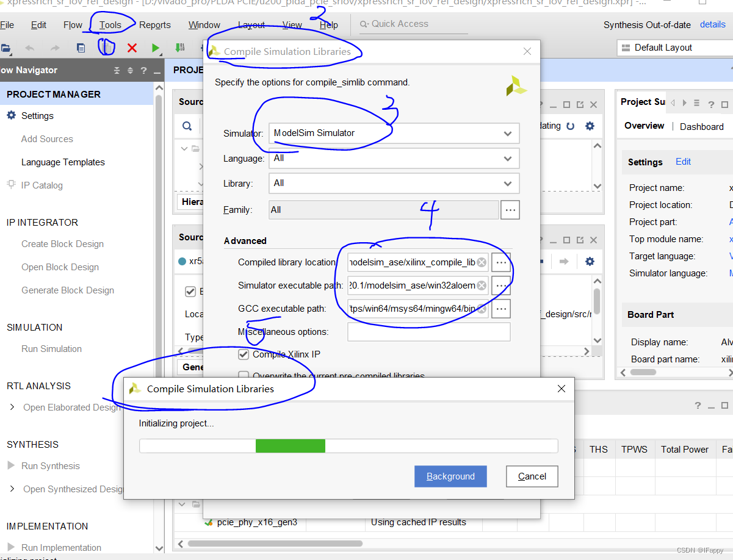Image resolution: width=733 pixels, height=560 pixels.
Task: Open the Simulator dropdown
Action: [394, 133]
